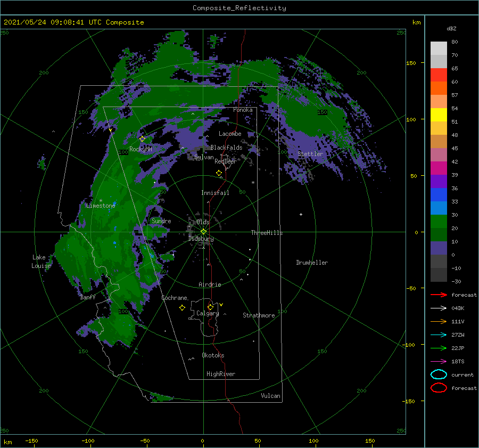Image resolution: width=479 pixels, height=448 pixels.
Task: Click the white plus marker north of Drumheller
Action: pos(301,214)
